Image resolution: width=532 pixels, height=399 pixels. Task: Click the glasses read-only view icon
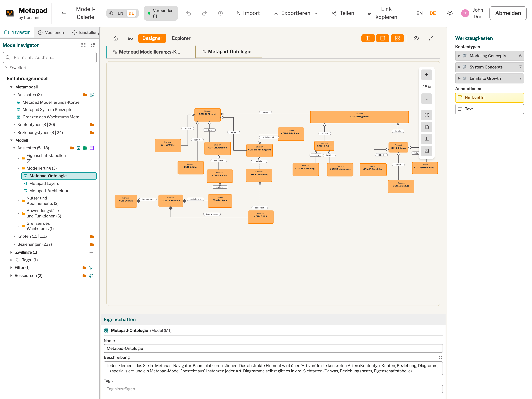[130, 38]
